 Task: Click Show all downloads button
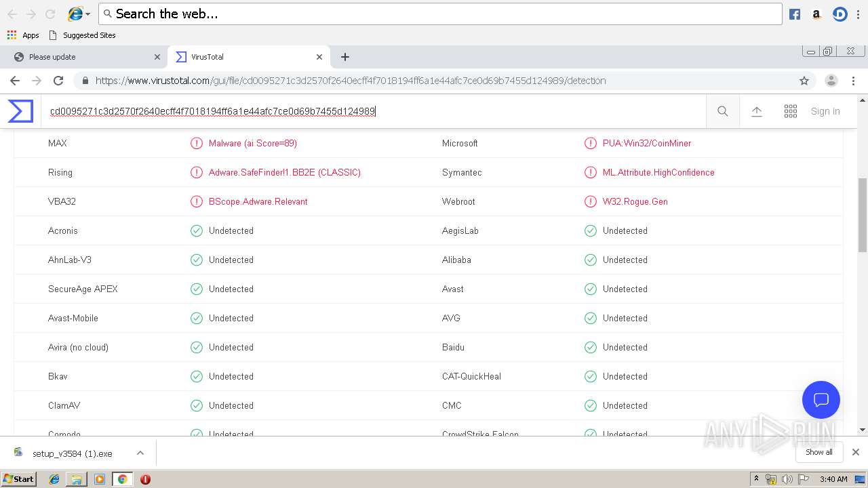pos(818,452)
